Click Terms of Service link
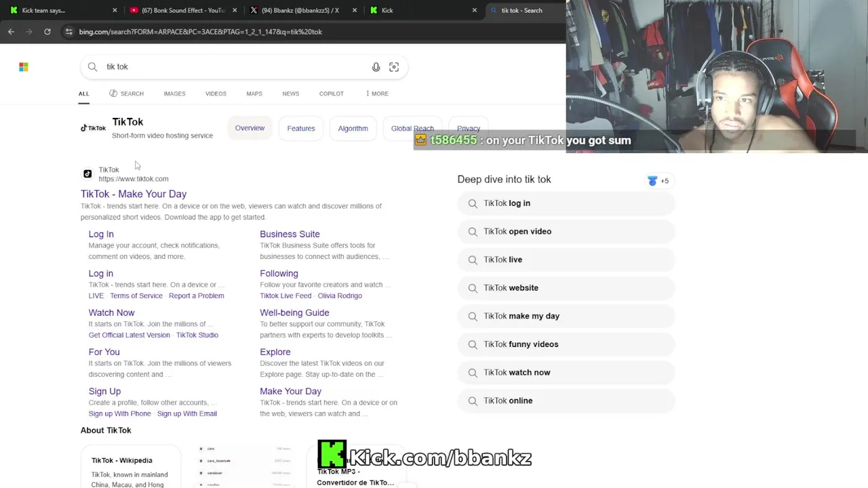868x488 pixels. click(136, 296)
